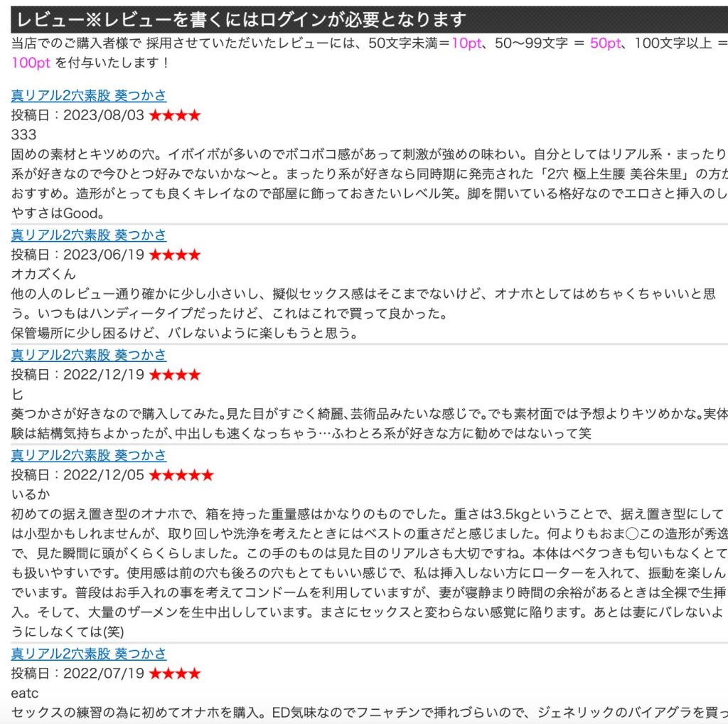Click the five-star rating on the 2022/12/05 review
Viewport: 728px width, 724px height.
pyautogui.click(x=181, y=475)
